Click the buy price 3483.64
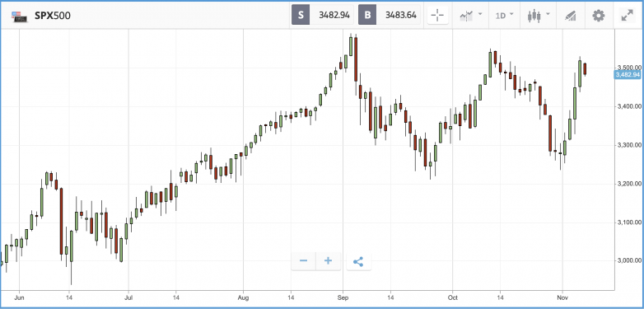Image resolution: width=644 pixels, height=309 pixels. click(x=401, y=16)
